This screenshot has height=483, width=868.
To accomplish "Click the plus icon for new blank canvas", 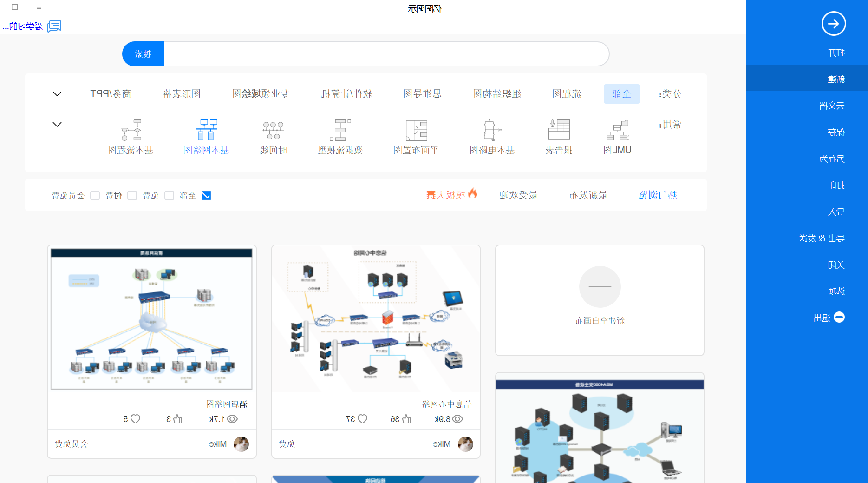I will (600, 287).
